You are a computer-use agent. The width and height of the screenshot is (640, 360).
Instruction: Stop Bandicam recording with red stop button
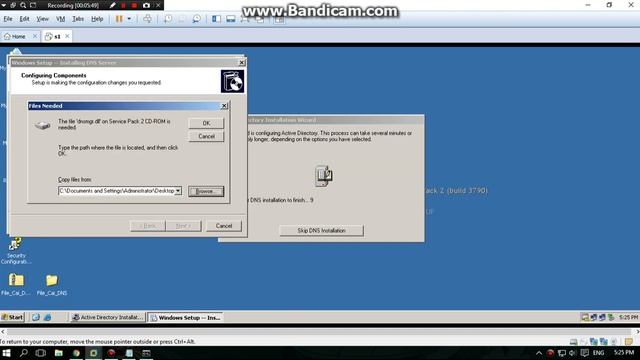(134, 5)
